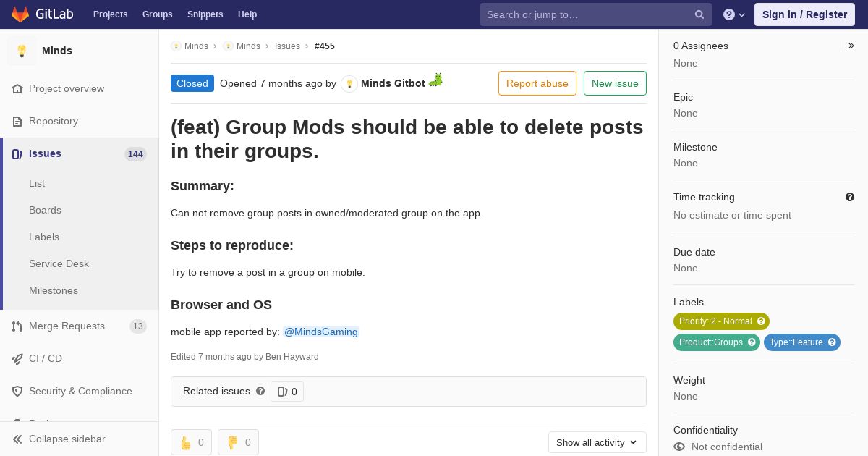Screen dimensions: 868x456
Task: Select Boards under Issues
Action: point(45,211)
